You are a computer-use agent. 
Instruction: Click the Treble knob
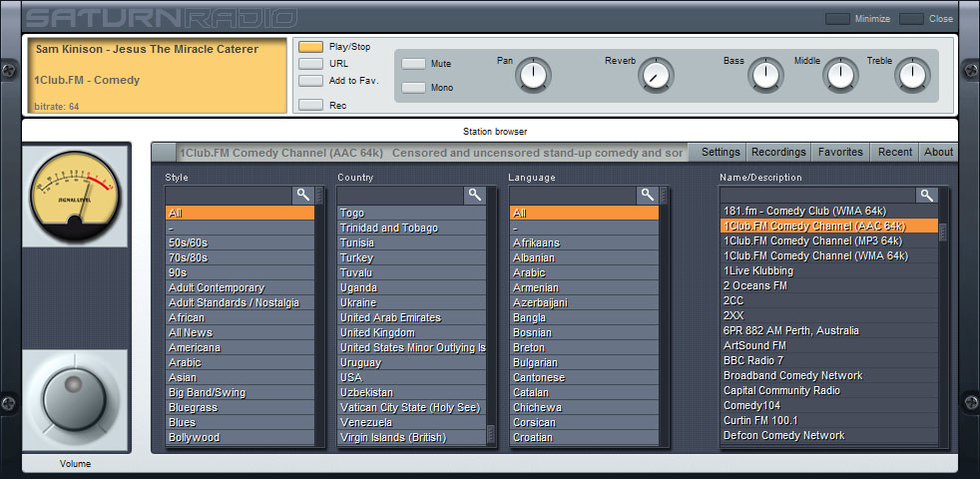click(x=910, y=75)
